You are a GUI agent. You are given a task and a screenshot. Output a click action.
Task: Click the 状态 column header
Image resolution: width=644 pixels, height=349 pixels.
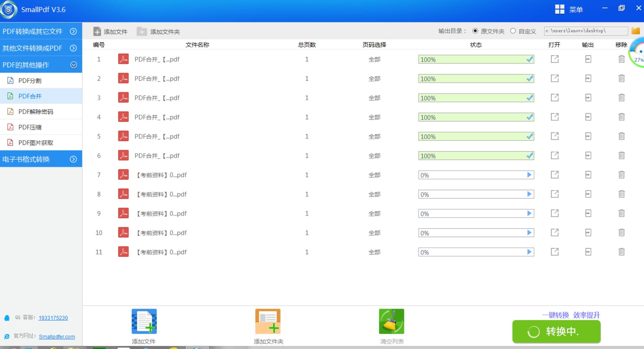point(476,45)
